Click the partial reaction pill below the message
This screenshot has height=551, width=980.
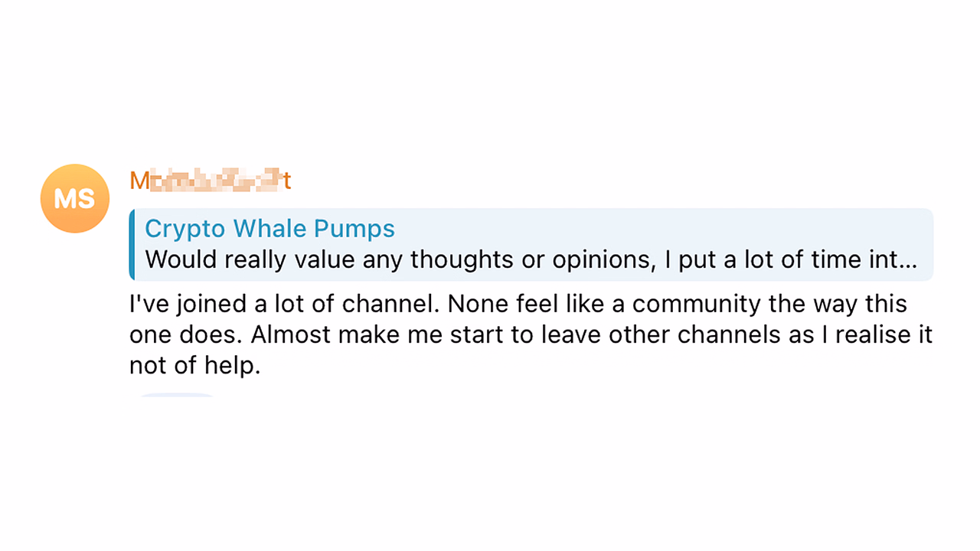(176, 395)
